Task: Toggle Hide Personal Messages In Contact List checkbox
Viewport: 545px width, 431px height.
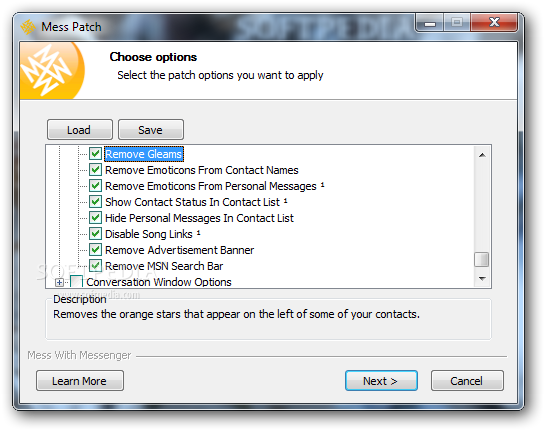Action: [x=95, y=218]
